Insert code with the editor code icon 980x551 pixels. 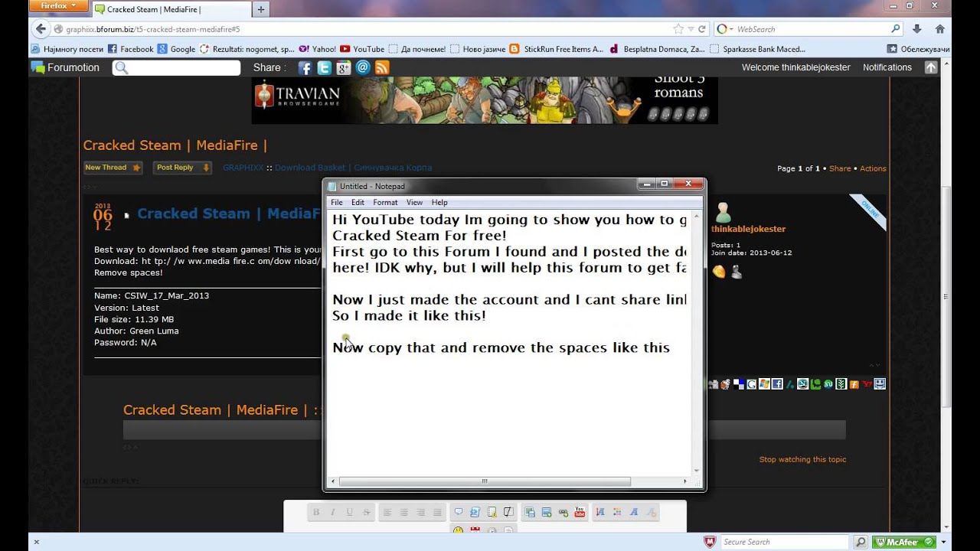(x=475, y=512)
